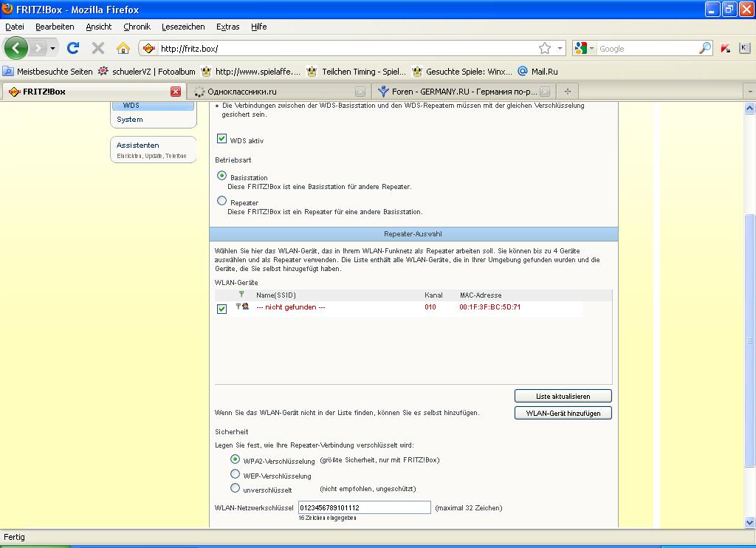Open the Lesezeichen menu
The height and width of the screenshot is (548, 756).
click(x=183, y=27)
